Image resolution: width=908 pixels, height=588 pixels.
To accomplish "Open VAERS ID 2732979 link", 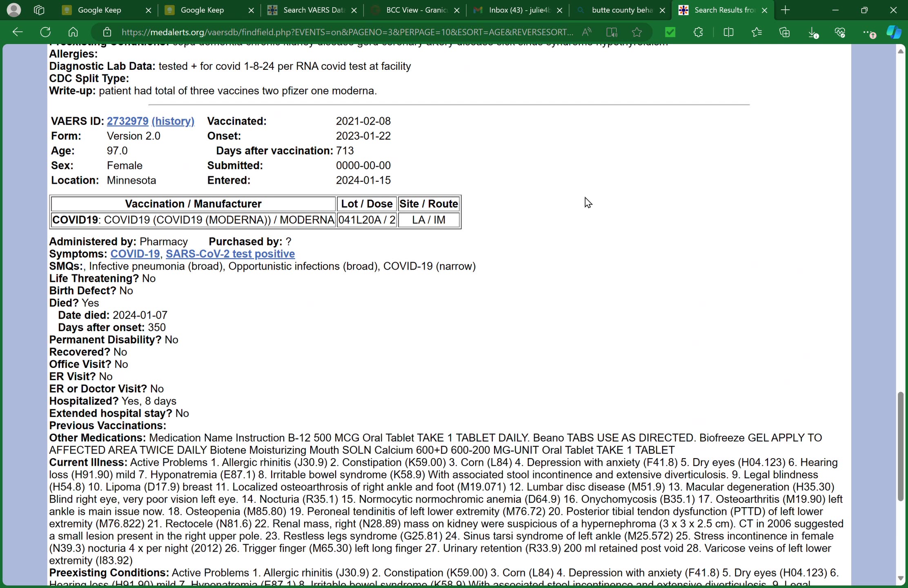I will pyautogui.click(x=127, y=121).
